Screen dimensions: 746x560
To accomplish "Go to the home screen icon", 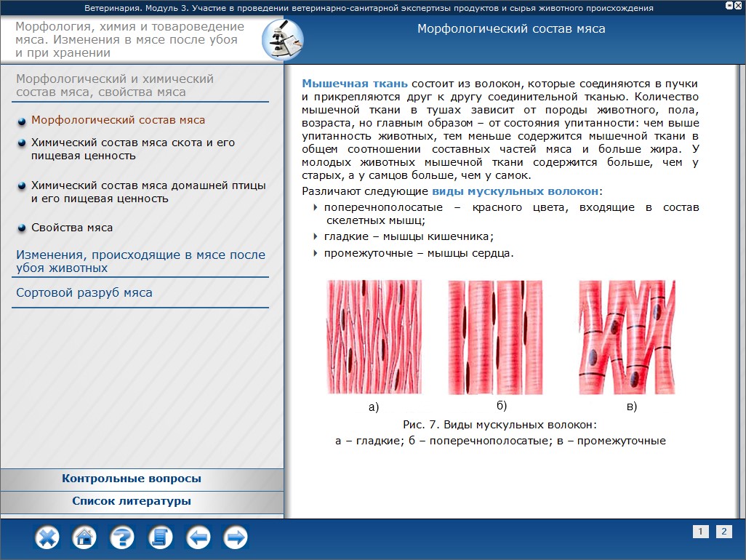I will point(84,538).
